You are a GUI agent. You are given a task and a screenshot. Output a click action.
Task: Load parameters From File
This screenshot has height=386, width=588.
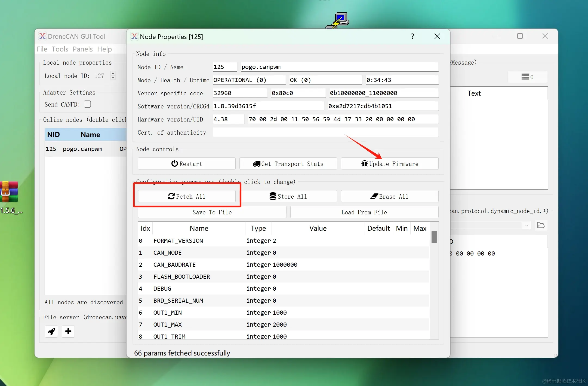tap(364, 212)
